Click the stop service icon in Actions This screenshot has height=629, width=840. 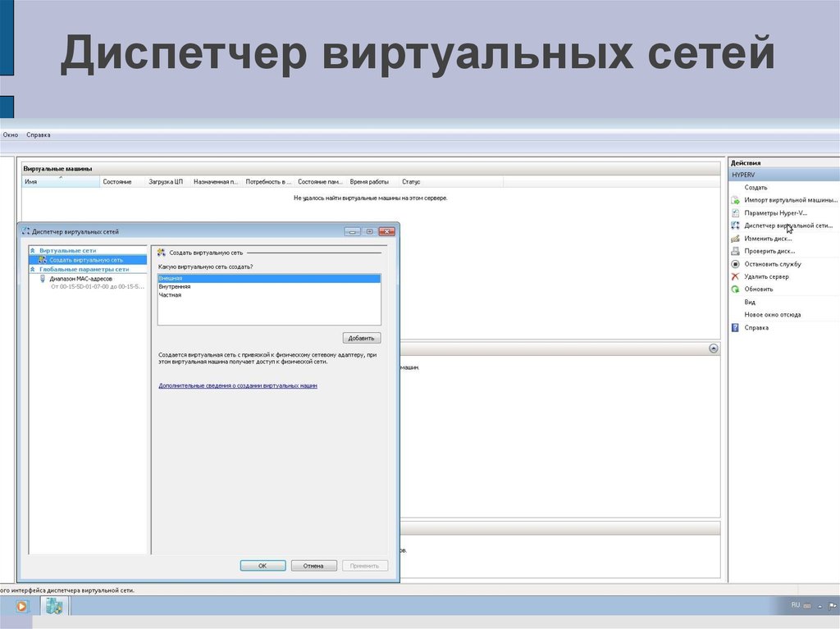[735, 263]
